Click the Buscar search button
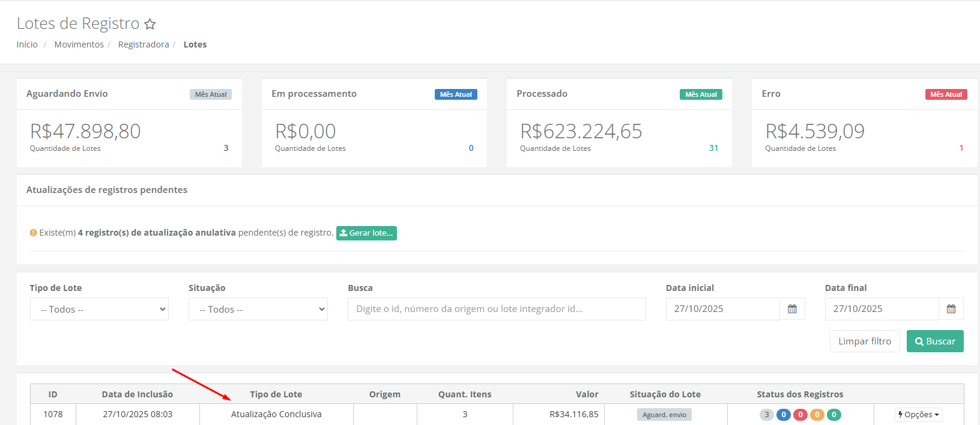 (934, 341)
